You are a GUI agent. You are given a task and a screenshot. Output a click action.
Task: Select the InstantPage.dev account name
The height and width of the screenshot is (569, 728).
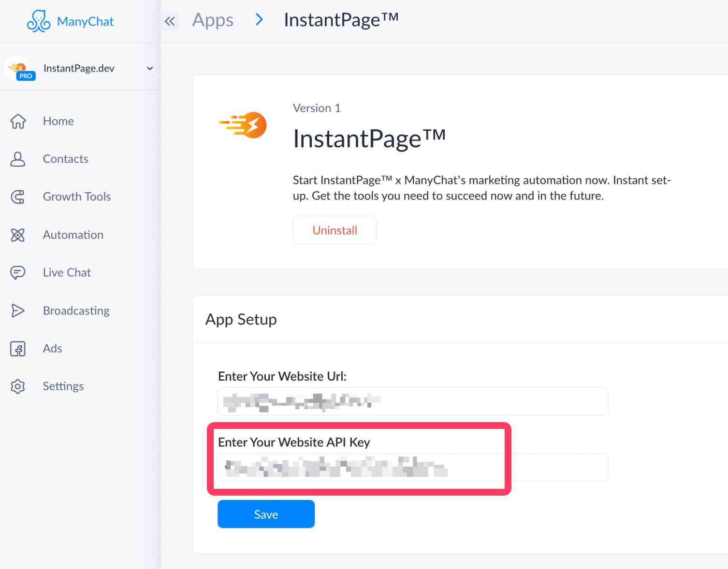tap(79, 69)
